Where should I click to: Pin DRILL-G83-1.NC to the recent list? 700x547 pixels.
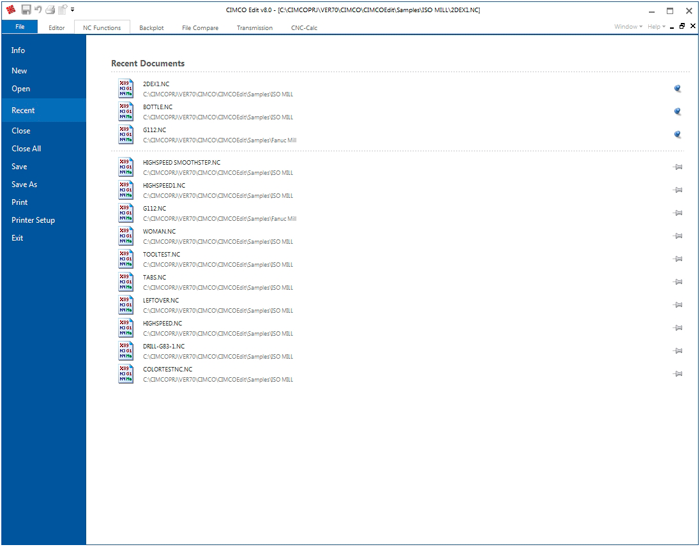678,351
